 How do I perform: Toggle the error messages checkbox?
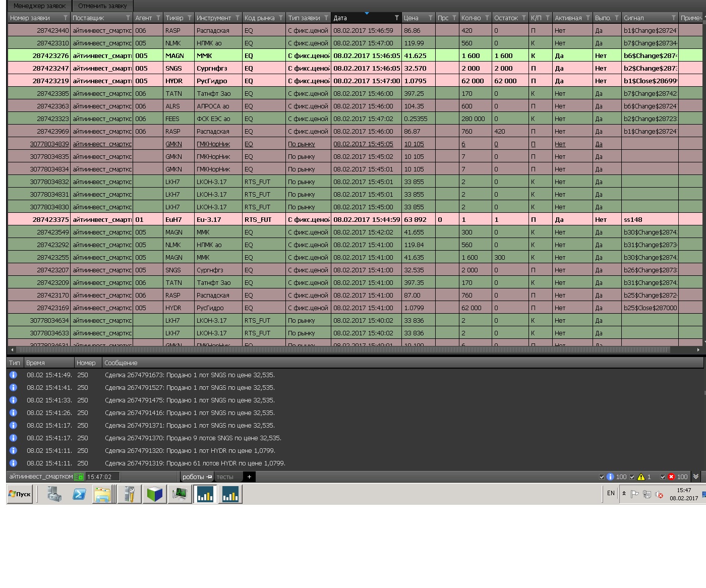(x=663, y=477)
